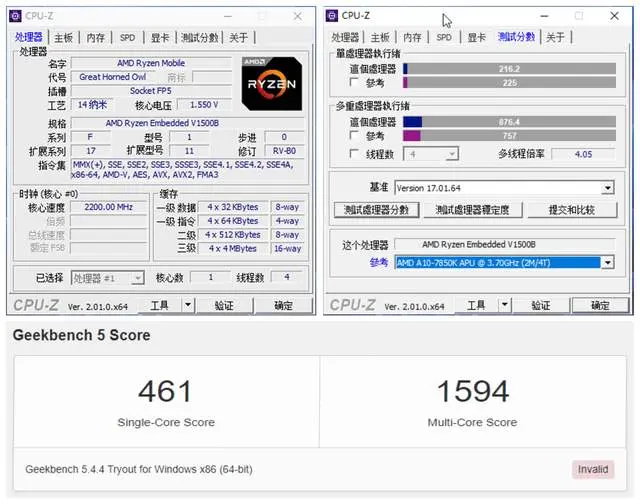Open SPD tab in right CPU-Z window
The height and width of the screenshot is (504, 640).
pyautogui.click(x=444, y=37)
